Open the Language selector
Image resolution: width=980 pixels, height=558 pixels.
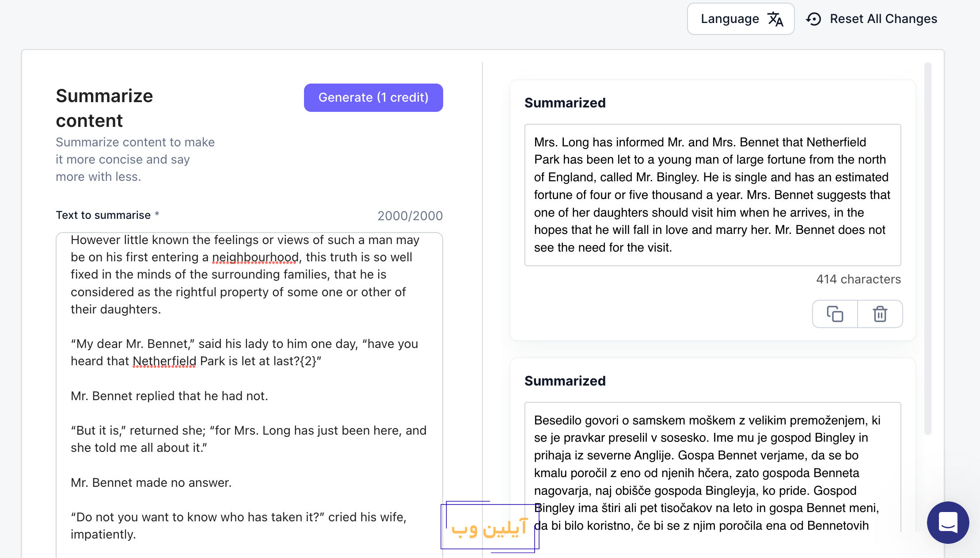(741, 19)
